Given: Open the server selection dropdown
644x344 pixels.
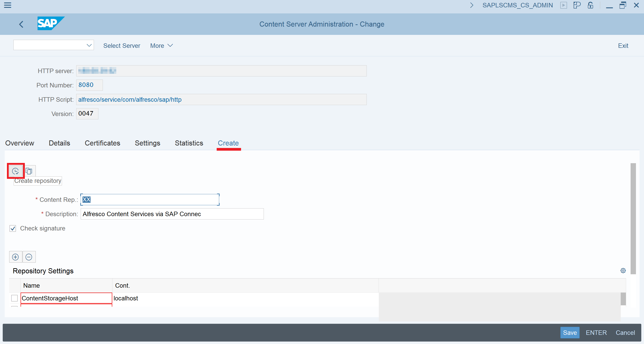Looking at the screenshot, I should pyautogui.click(x=89, y=45).
